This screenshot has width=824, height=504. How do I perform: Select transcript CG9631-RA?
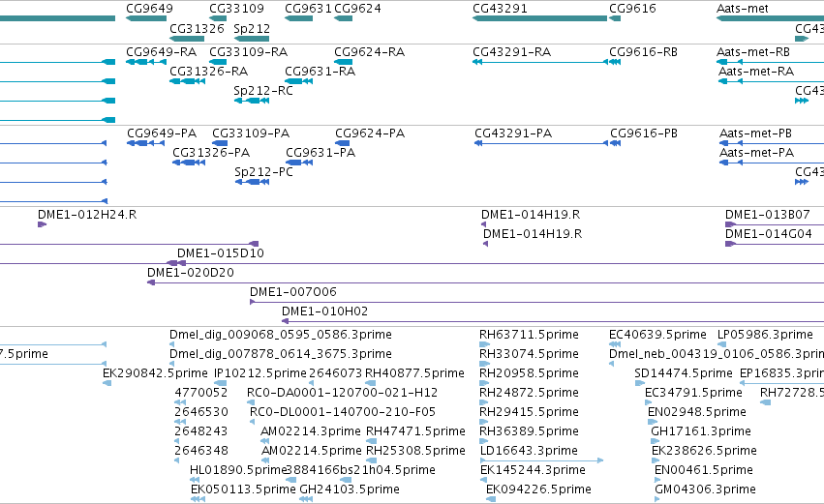pyautogui.click(x=320, y=72)
